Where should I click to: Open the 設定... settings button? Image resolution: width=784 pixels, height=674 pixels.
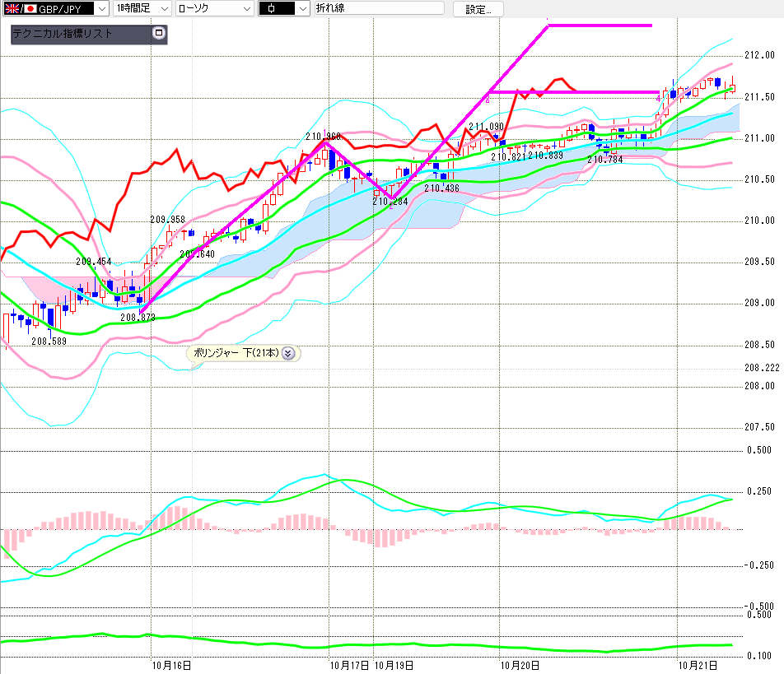(x=478, y=9)
